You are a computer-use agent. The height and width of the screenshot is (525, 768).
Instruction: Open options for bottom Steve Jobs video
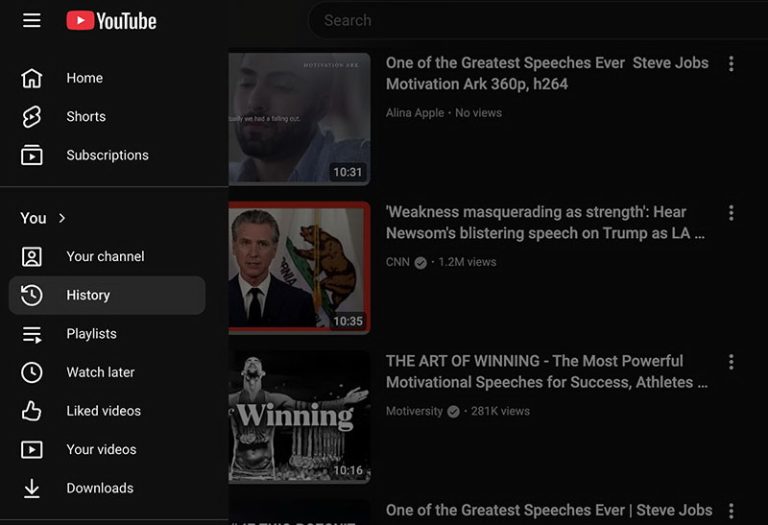click(731, 511)
